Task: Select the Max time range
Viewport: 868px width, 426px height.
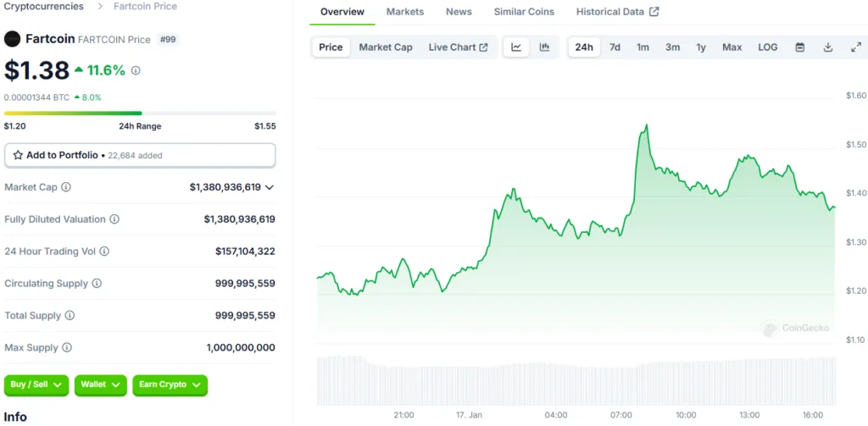Action: [732, 47]
